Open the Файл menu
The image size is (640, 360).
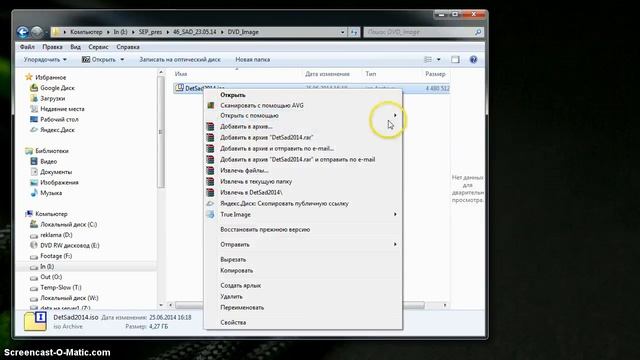27,47
